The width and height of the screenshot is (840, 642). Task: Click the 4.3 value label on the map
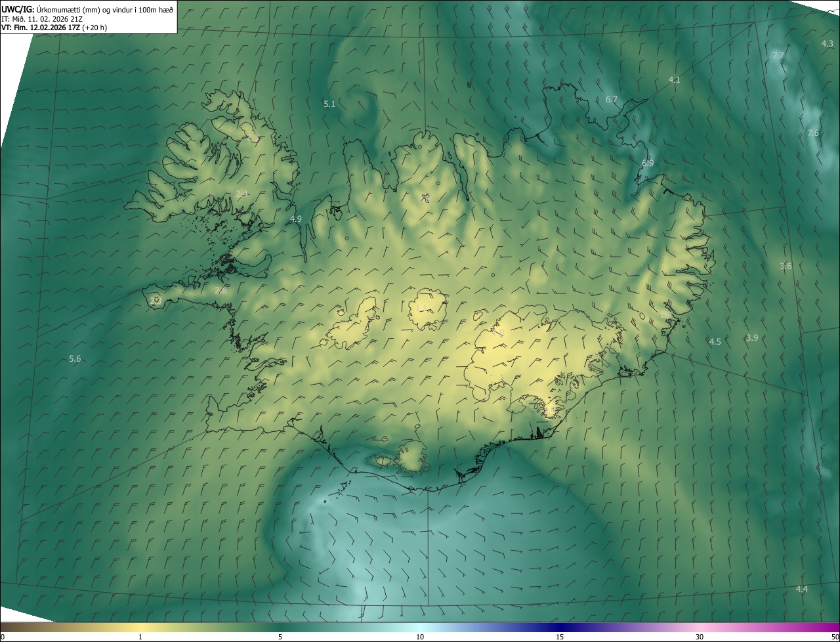pos(827,44)
